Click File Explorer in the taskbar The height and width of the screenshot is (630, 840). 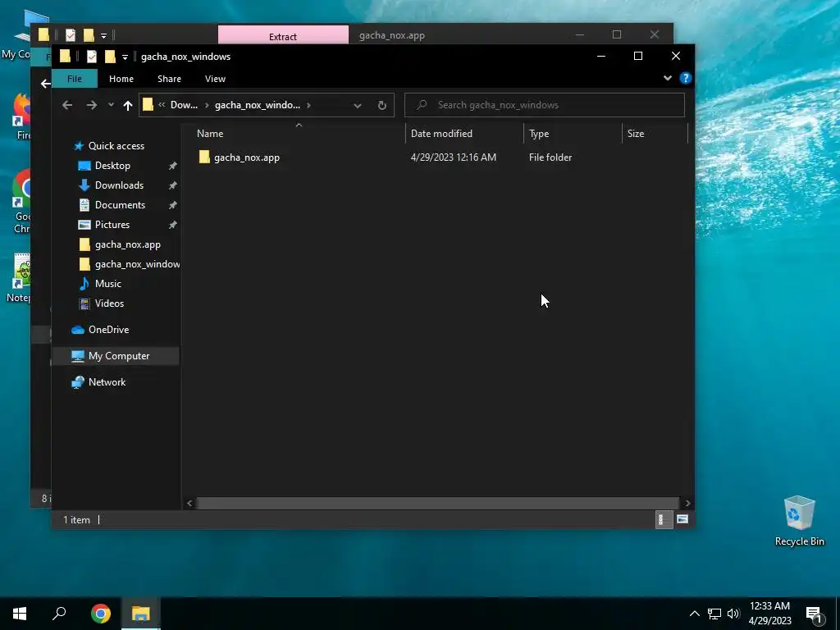click(141, 614)
